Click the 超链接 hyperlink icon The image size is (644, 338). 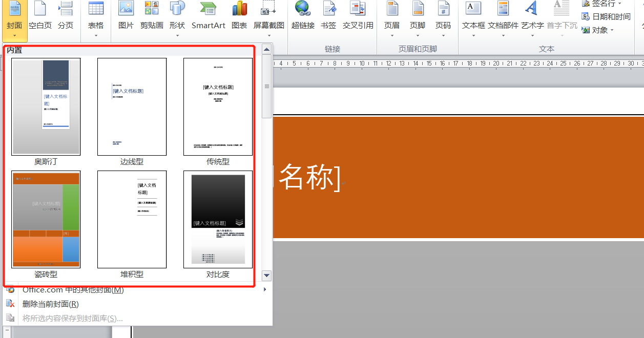303,15
